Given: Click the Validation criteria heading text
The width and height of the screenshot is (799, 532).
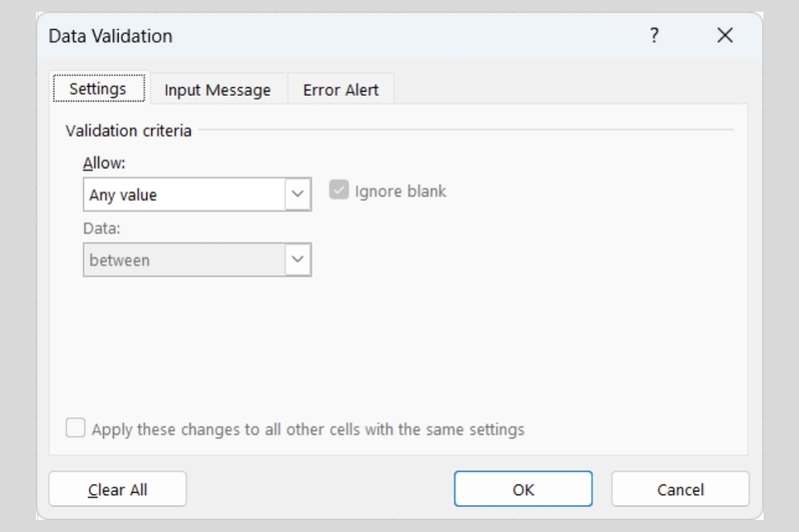Looking at the screenshot, I should pos(129,131).
